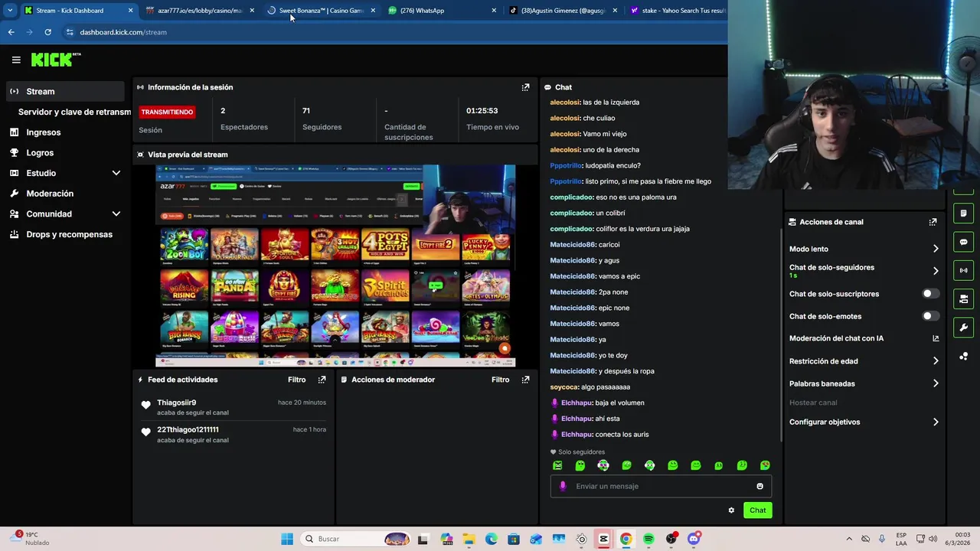Open Moderación in the sidebar
The width and height of the screenshot is (980, 551).
(64, 194)
